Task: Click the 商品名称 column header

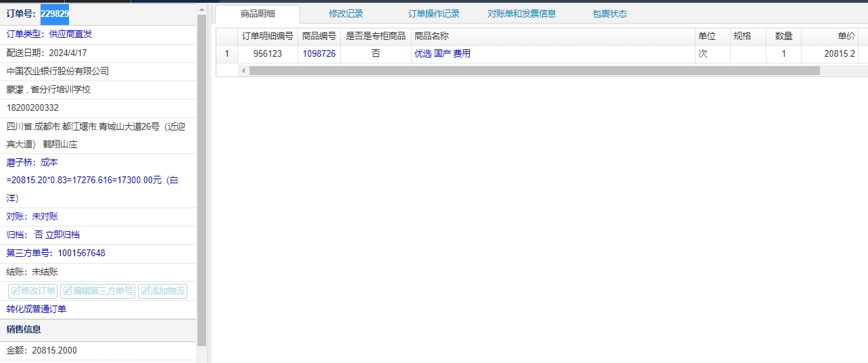Action: pyautogui.click(x=553, y=36)
